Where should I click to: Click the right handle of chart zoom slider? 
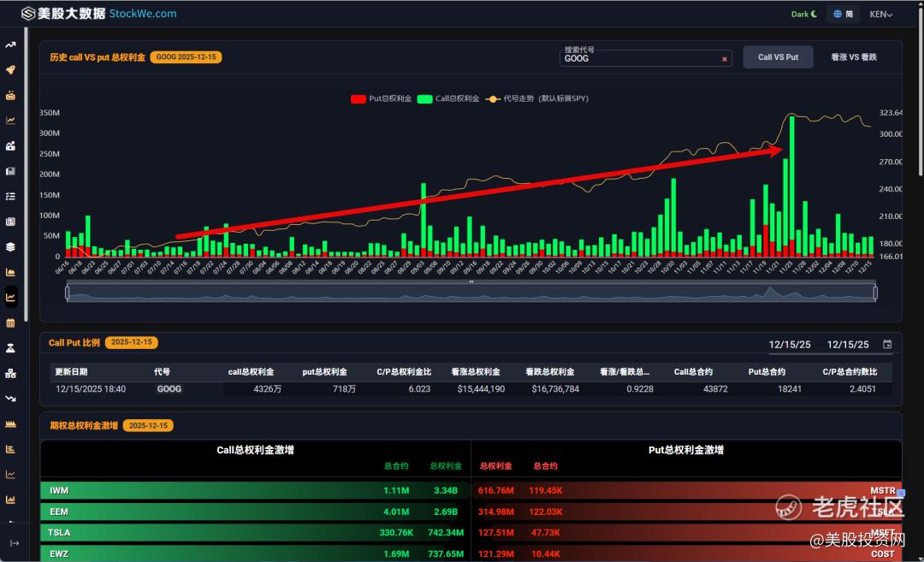[875, 293]
